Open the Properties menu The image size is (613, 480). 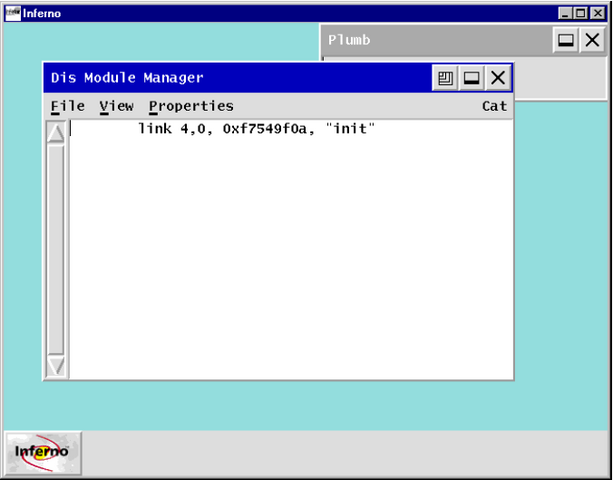[191, 106]
